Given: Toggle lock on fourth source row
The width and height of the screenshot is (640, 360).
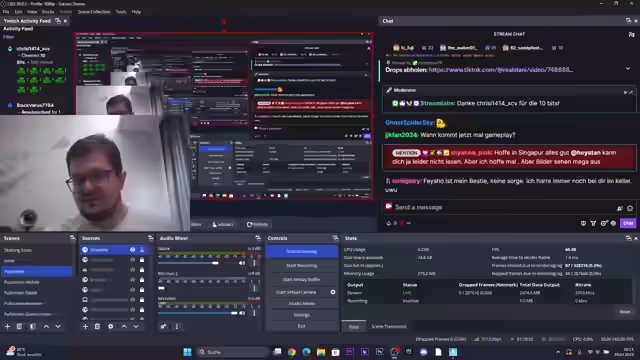Looking at the screenshot, I should point(142,280).
